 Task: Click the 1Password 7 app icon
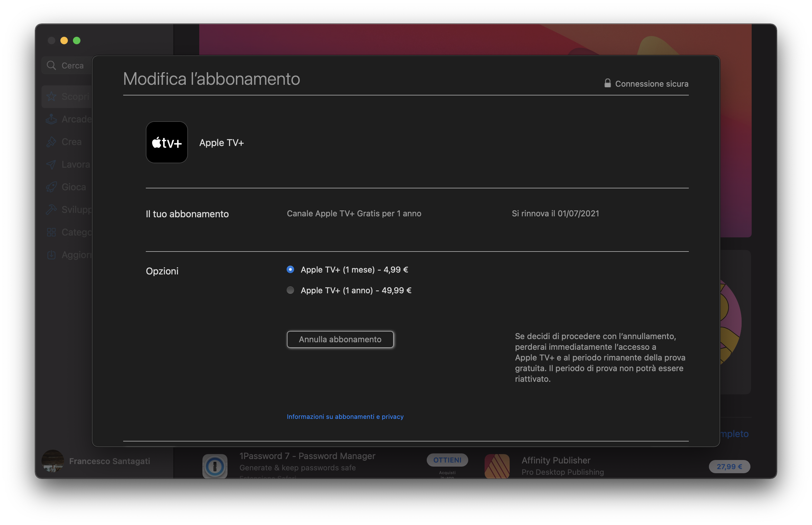click(x=215, y=466)
